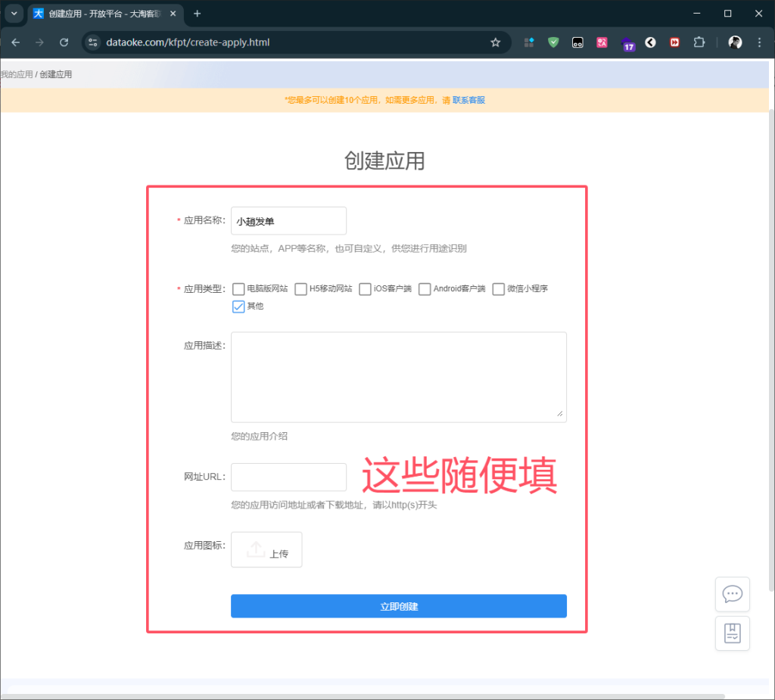
Task: Check the iOS客户端 option
Action: pyautogui.click(x=364, y=289)
